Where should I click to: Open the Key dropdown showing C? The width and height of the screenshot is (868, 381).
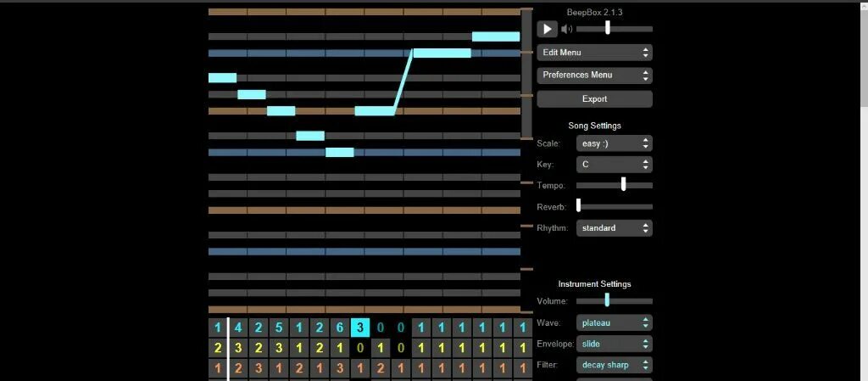pyautogui.click(x=614, y=165)
